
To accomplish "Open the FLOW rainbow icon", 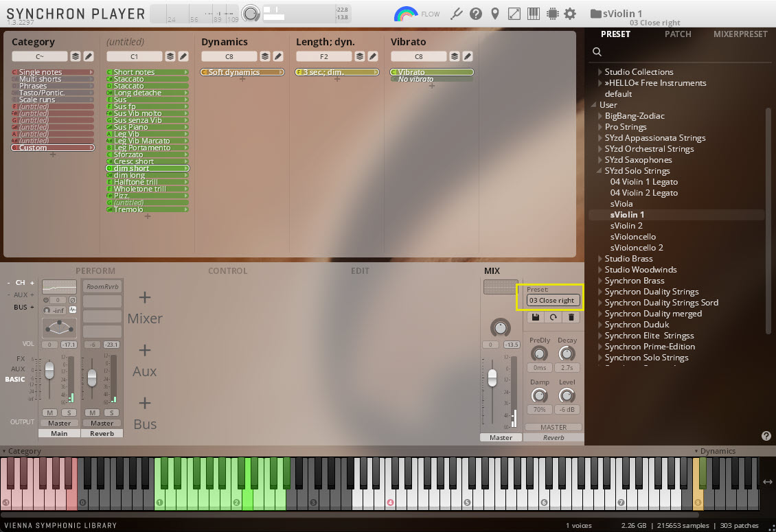I will pyautogui.click(x=406, y=14).
